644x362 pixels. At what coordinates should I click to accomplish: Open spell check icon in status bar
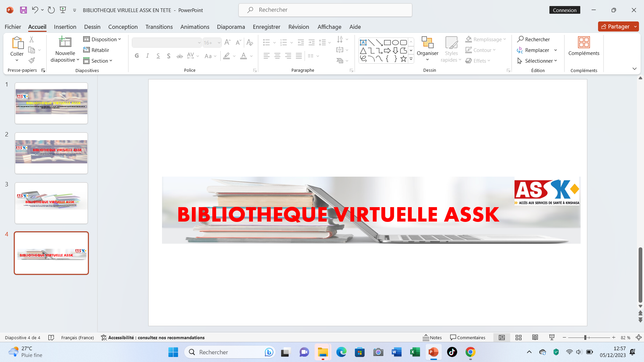pos(51,338)
